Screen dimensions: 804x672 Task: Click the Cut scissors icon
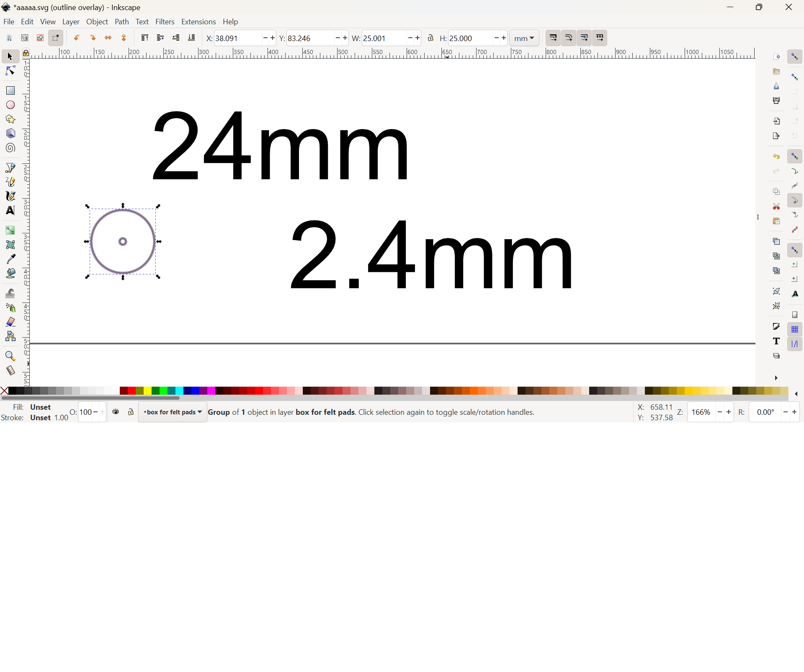click(776, 206)
